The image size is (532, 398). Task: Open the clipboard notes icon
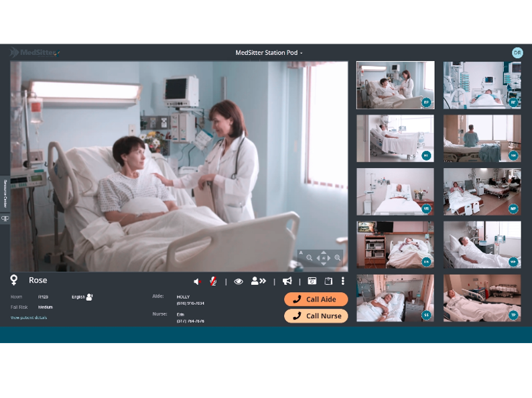328,281
